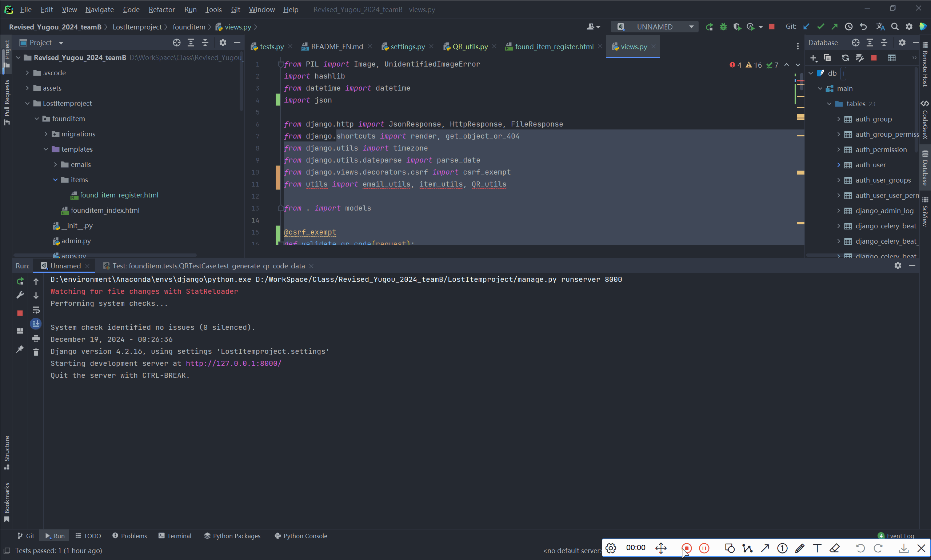Switch to the settings.py editor tab
931x560 pixels.
click(x=407, y=47)
